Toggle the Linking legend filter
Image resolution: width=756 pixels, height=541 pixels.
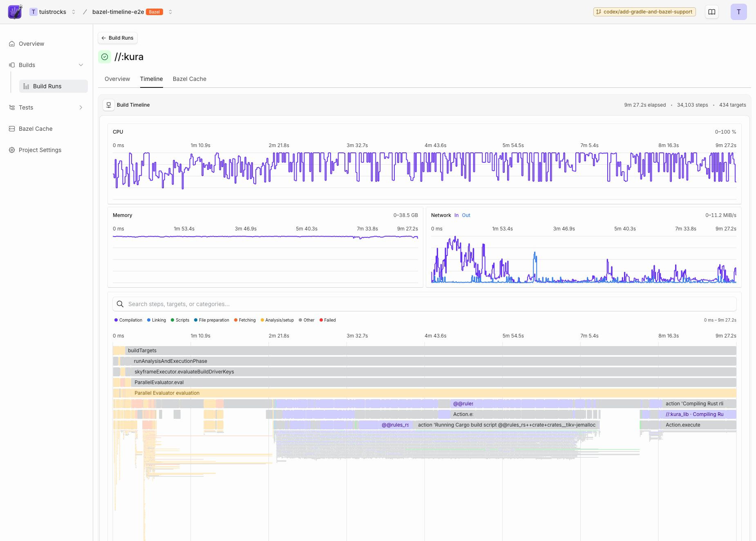tap(157, 320)
